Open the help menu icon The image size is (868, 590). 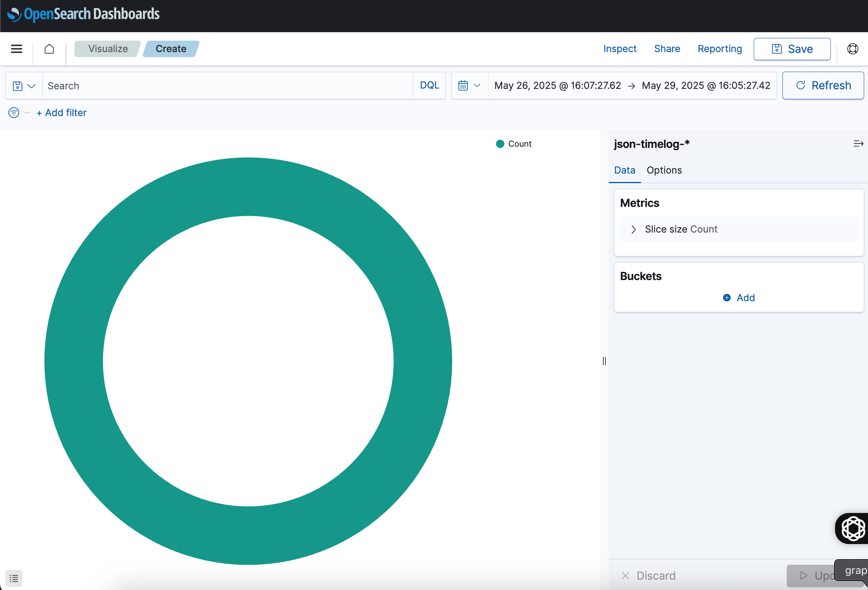(x=852, y=49)
